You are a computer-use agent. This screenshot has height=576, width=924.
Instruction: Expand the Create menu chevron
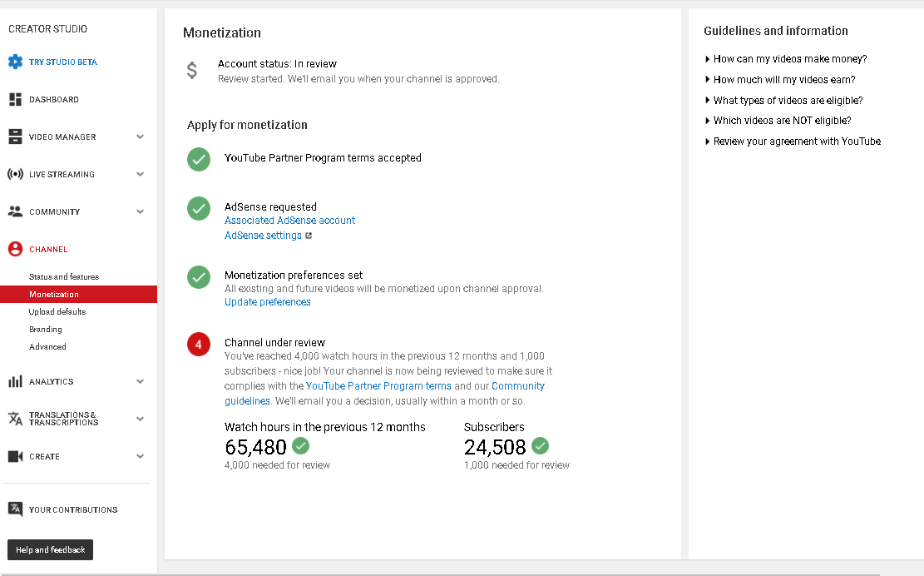[x=141, y=456]
